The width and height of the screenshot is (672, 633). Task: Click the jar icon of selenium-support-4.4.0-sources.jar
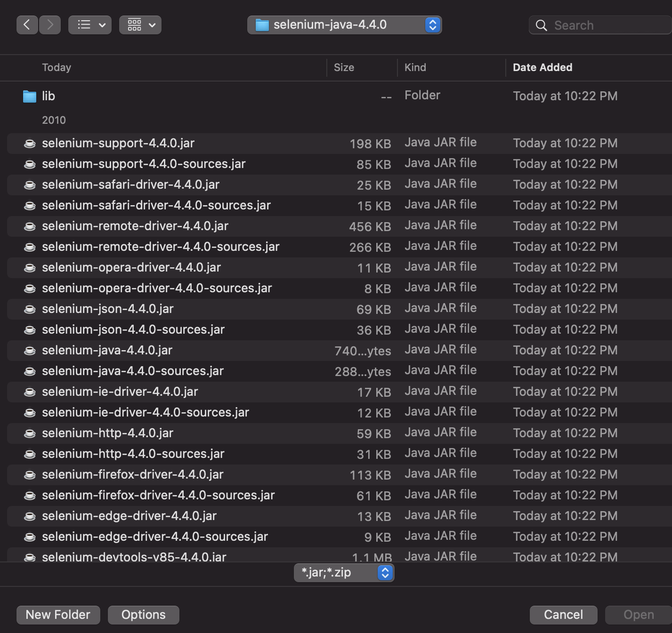pyautogui.click(x=30, y=164)
